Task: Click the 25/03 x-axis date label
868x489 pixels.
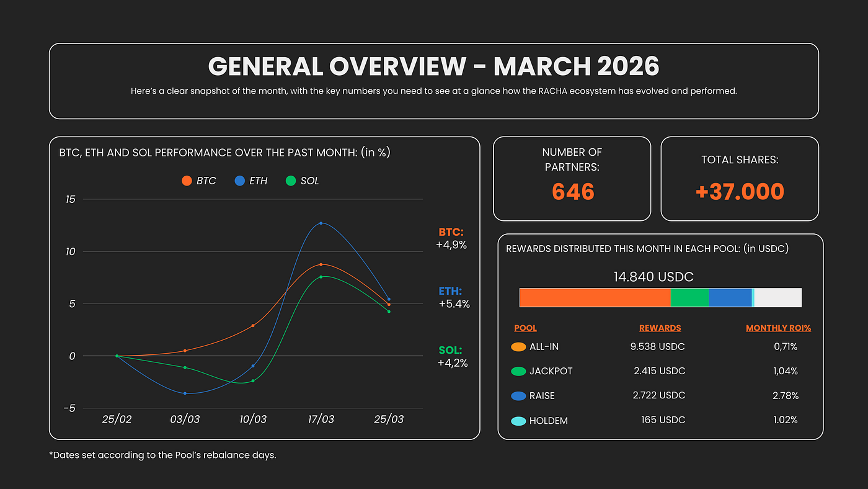Action: tap(389, 419)
